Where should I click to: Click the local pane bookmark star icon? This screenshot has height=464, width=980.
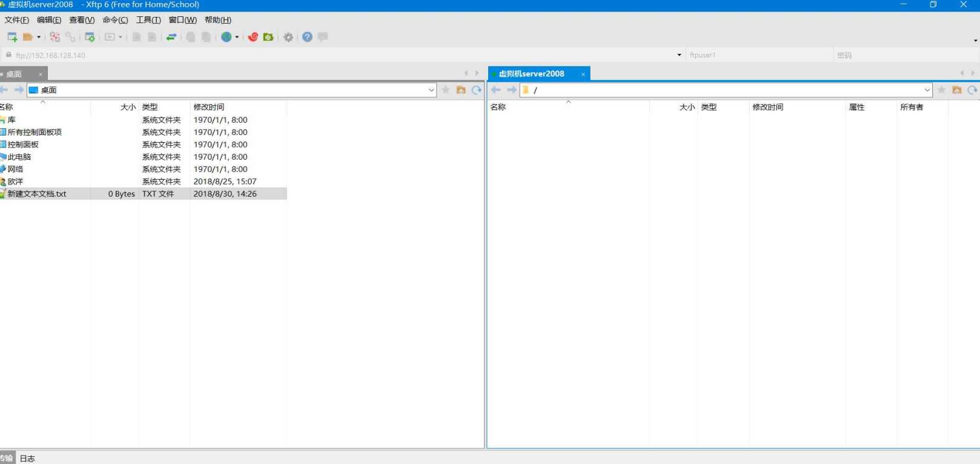tap(446, 90)
